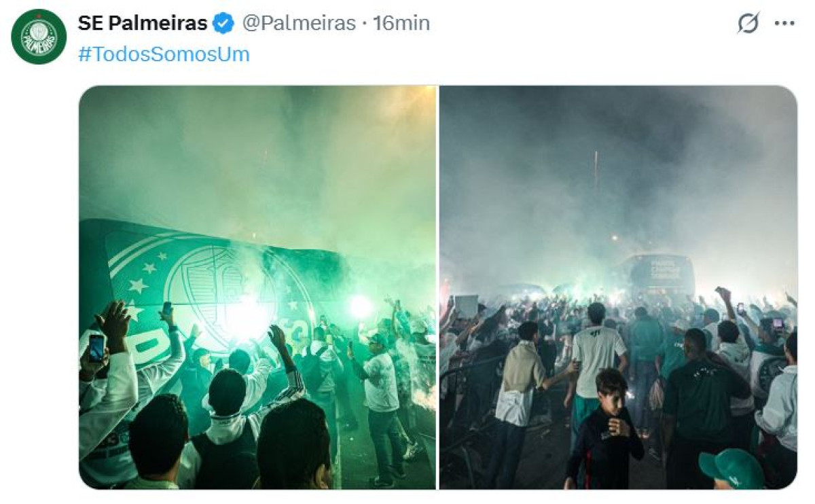
Task: Open the @Palmeiras handle link
Action: pyautogui.click(x=299, y=23)
